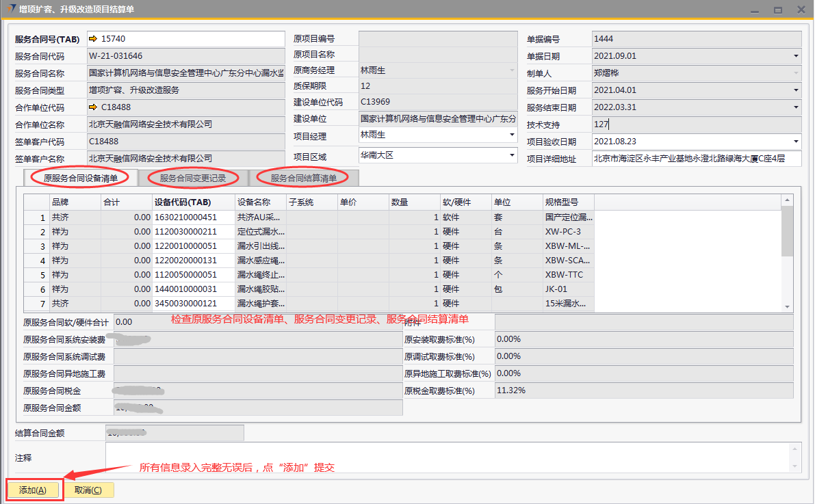Open the 服务合同结算清单 tab
The image size is (815, 504).
[303, 178]
